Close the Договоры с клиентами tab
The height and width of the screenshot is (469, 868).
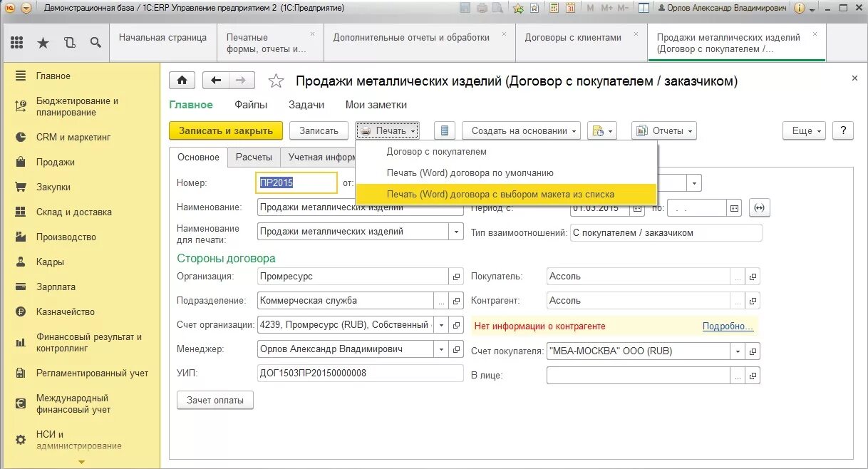pyautogui.click(x=636, y=33)
